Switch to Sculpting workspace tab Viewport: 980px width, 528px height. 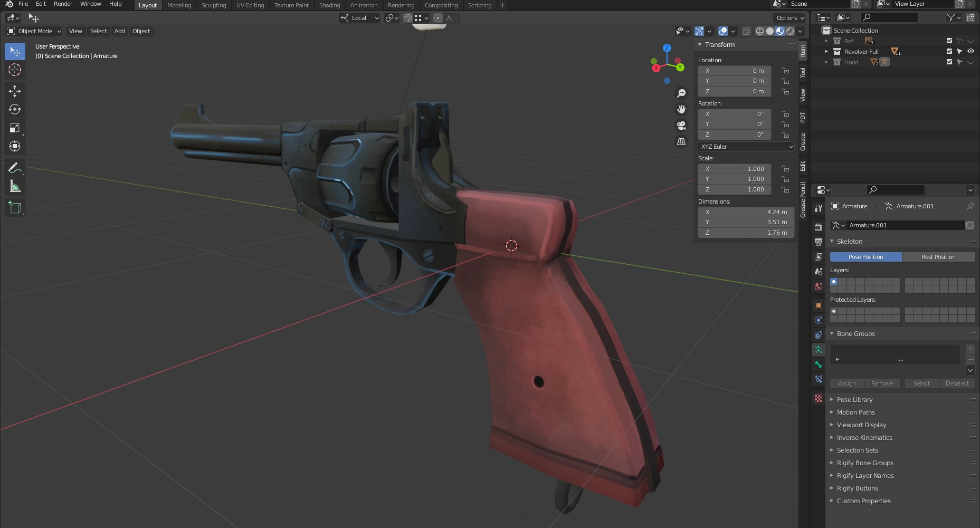click(x=214, y=5)
